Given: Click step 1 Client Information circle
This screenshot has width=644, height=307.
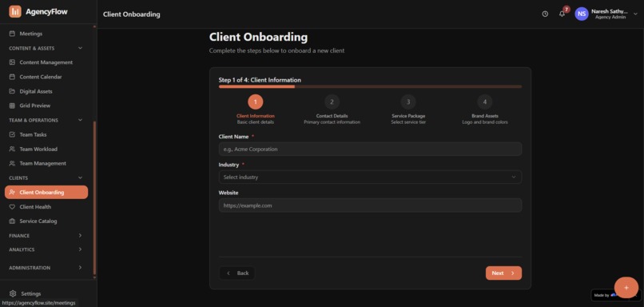Looking at the screenshot, I should pyautogui.click(x=256, y=102).
